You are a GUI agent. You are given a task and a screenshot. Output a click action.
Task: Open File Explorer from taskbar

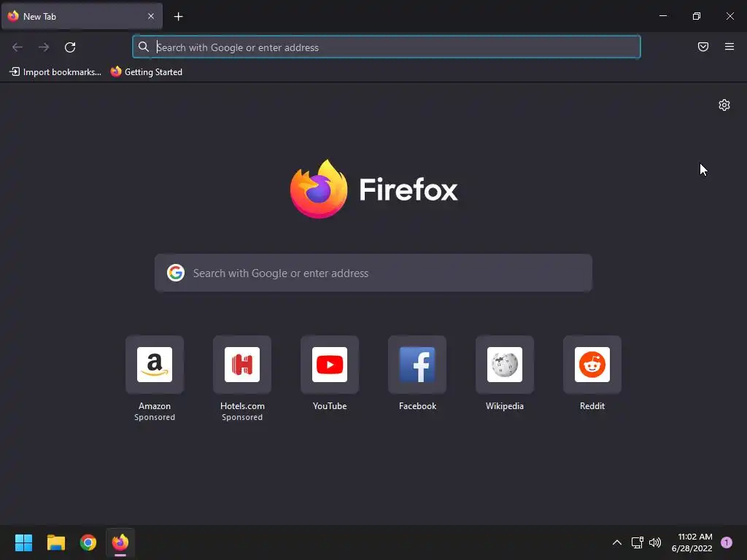tap(55, 542)
